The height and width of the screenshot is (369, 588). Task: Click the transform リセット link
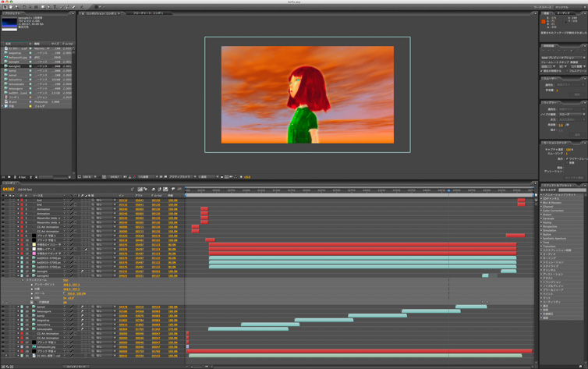66,280
